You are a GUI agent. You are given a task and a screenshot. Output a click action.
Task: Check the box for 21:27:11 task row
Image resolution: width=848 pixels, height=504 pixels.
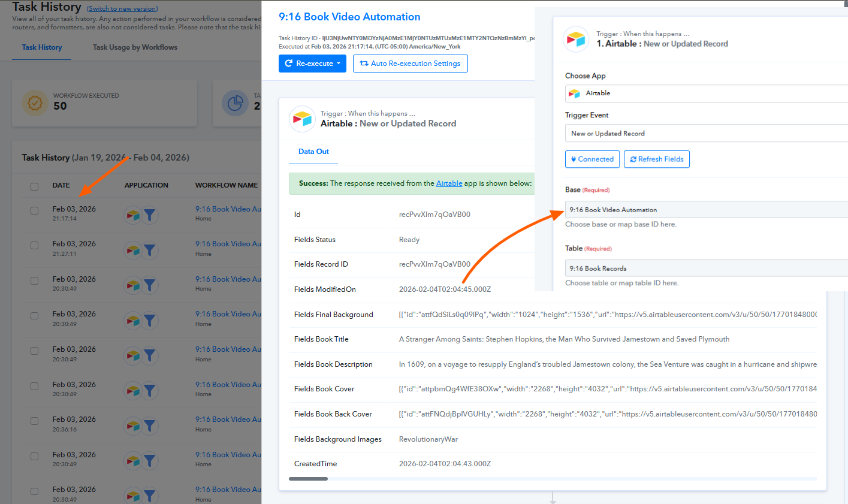[x=34, y=246]
